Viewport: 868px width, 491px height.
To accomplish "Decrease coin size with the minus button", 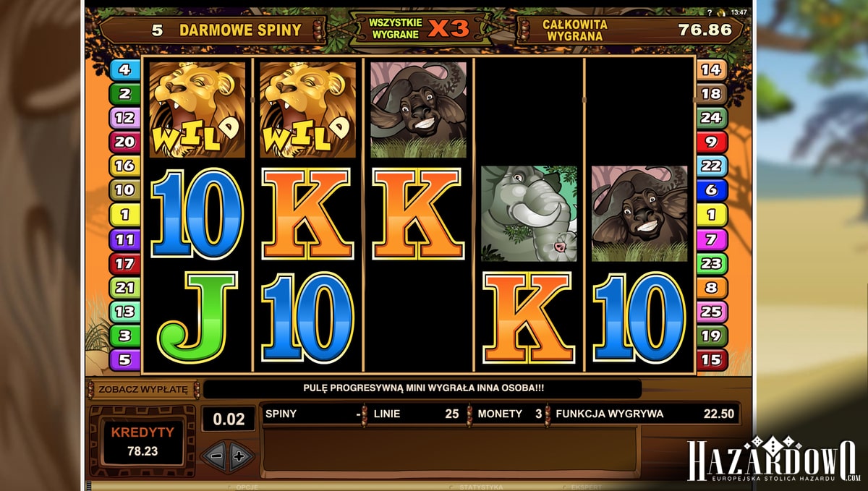I will pos(214,456).
